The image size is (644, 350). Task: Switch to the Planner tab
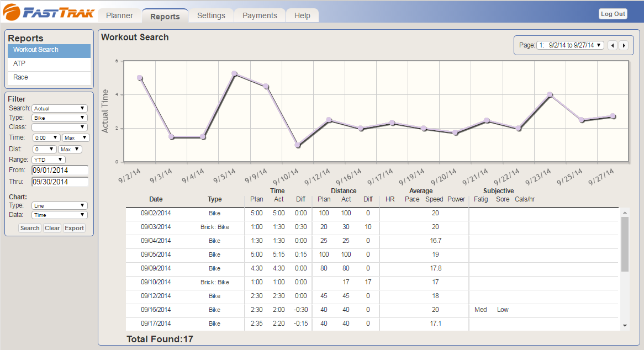coord(119,15)
